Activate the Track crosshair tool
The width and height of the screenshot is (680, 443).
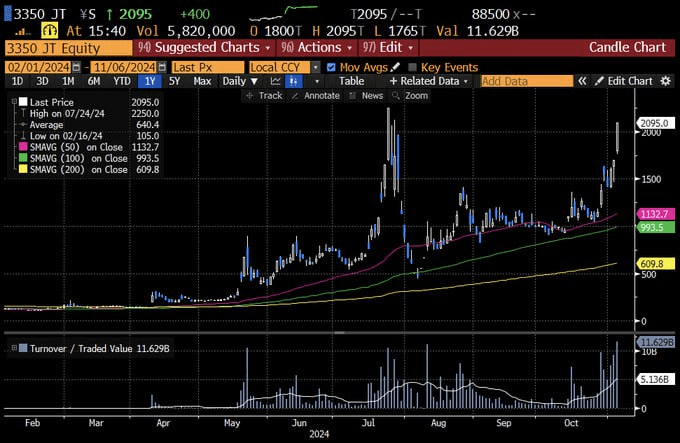click(265, 95)
